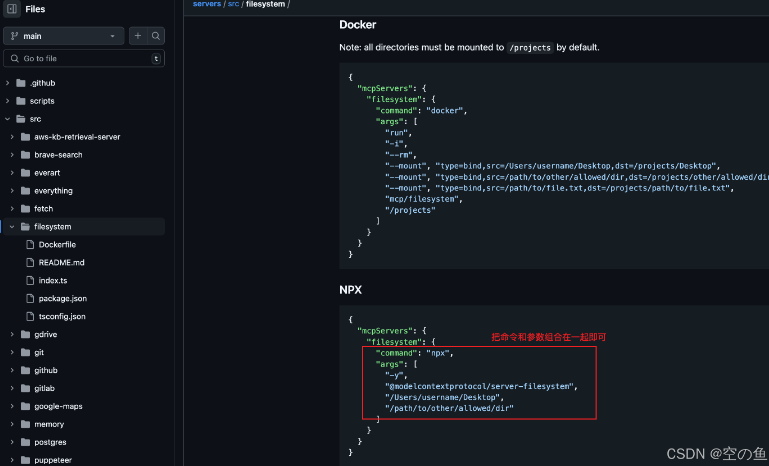Expand the .github folder chevron
Image resolution: width=769 pixels, height=466 pixels.
(x=8, y=83)
